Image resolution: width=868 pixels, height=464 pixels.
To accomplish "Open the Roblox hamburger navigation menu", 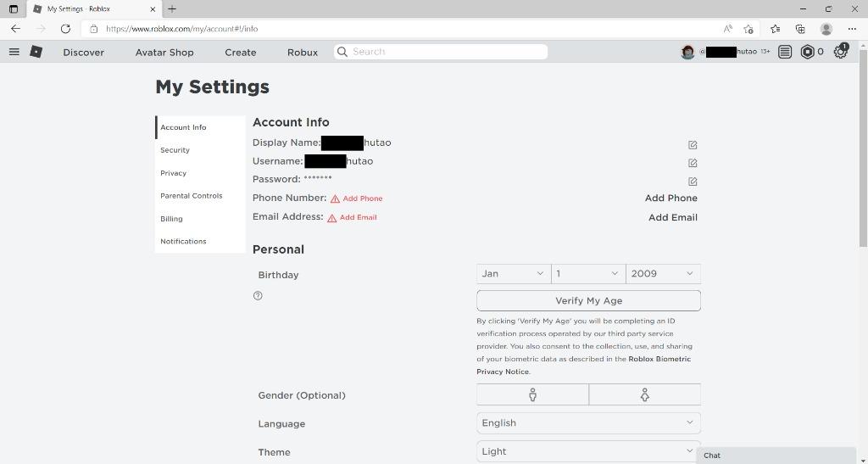I will point(14,52).
